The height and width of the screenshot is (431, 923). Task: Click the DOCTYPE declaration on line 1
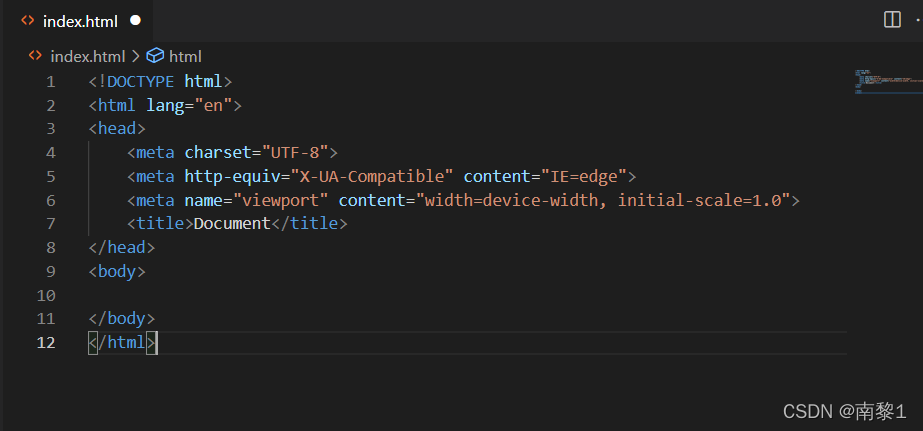(x=160, y=81)
